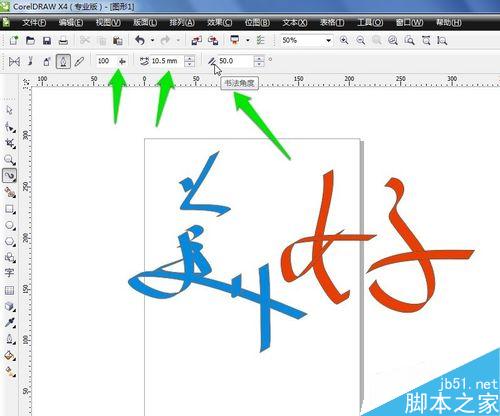Click the smoothing value field showing 100
The width and height of the screenshot is (500, 416).
coord(107,61)
